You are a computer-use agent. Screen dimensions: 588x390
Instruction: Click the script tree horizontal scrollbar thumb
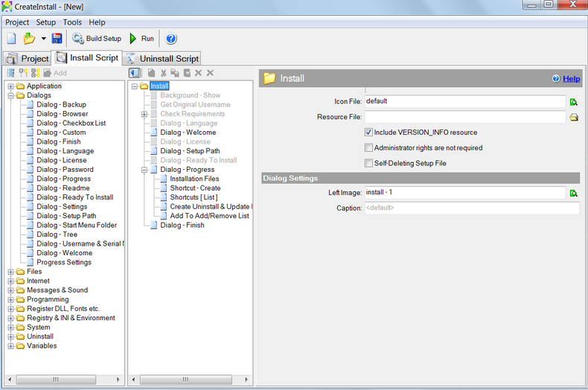[x=185, y=380]
